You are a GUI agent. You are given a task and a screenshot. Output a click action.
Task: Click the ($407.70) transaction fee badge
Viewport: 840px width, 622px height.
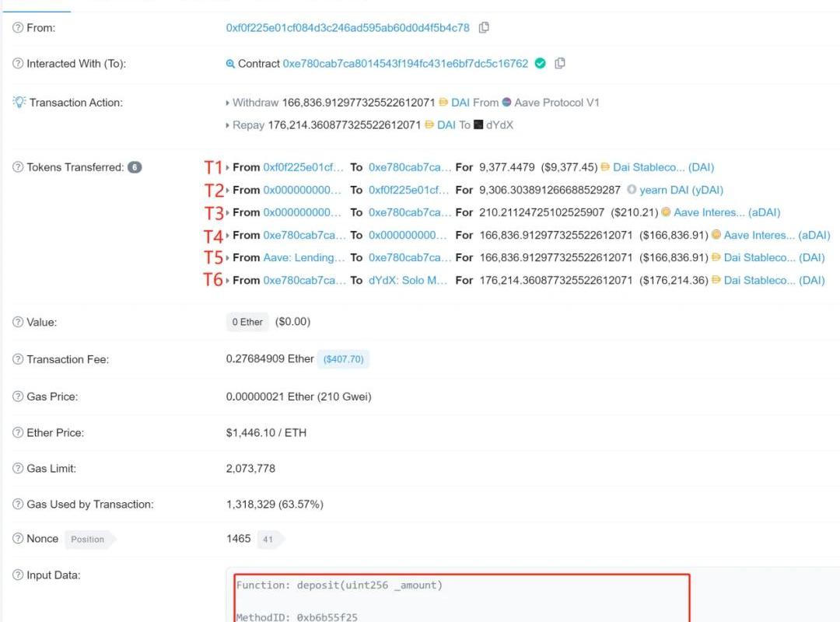(x=344, y=359)
